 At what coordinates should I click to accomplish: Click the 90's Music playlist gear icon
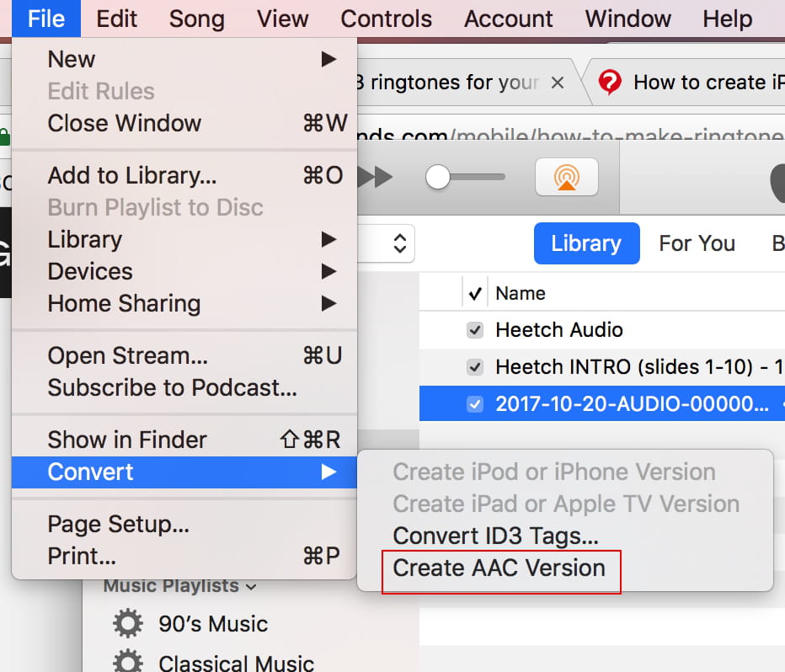click(x=128, y=624)
